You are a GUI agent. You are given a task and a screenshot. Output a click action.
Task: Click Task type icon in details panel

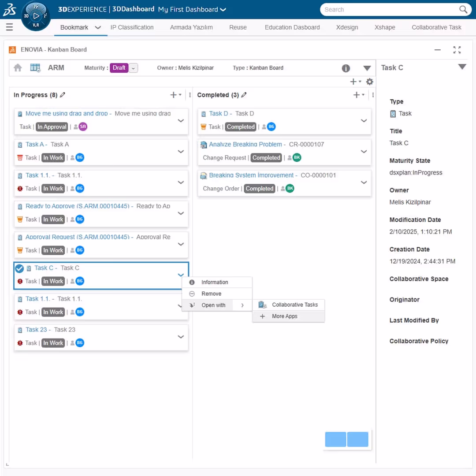coord(393,114)
